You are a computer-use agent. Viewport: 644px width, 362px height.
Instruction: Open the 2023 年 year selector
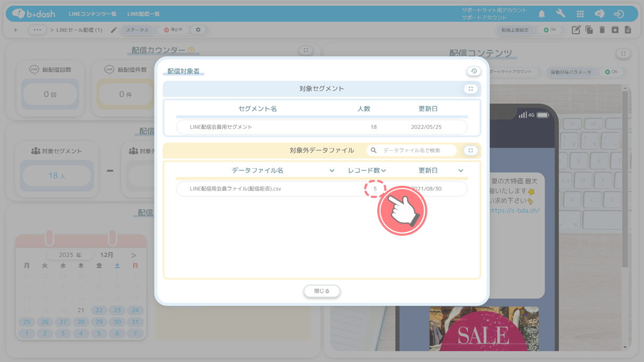[x=70, y=255]
